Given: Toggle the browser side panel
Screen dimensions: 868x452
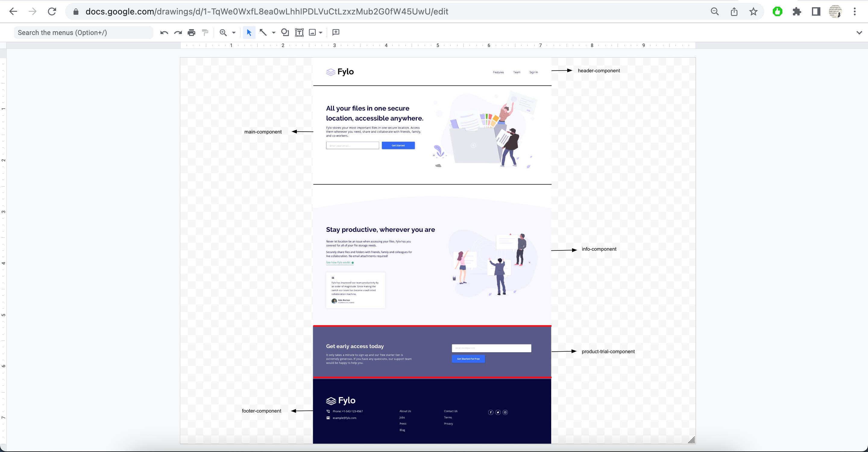Looking at the screenshot, I should [x=816, y=11].
